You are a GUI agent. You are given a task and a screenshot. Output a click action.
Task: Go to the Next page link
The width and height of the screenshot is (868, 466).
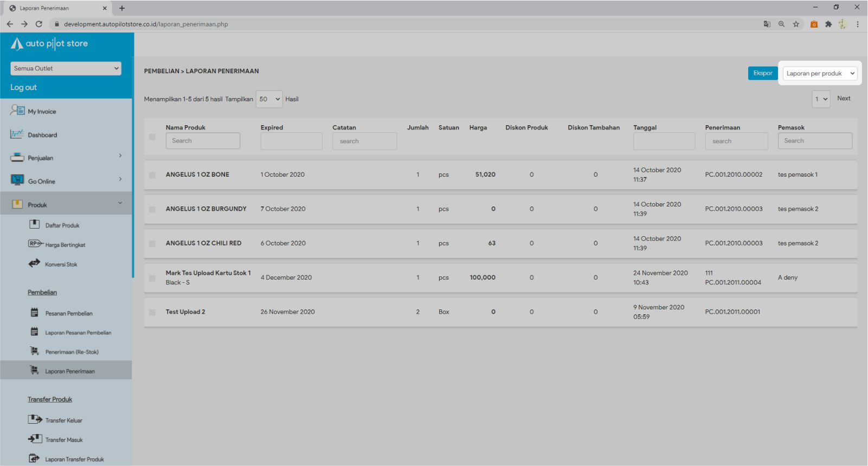(x=843, y=99)
